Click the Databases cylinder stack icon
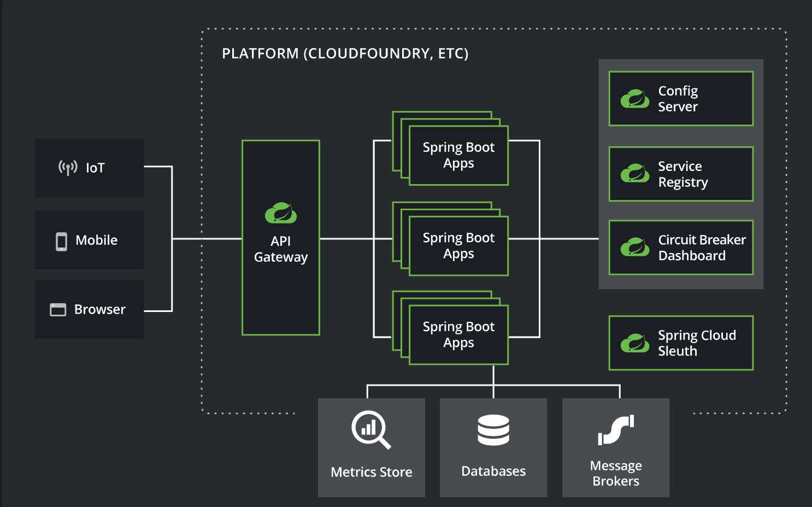 [x=493, y=430]
